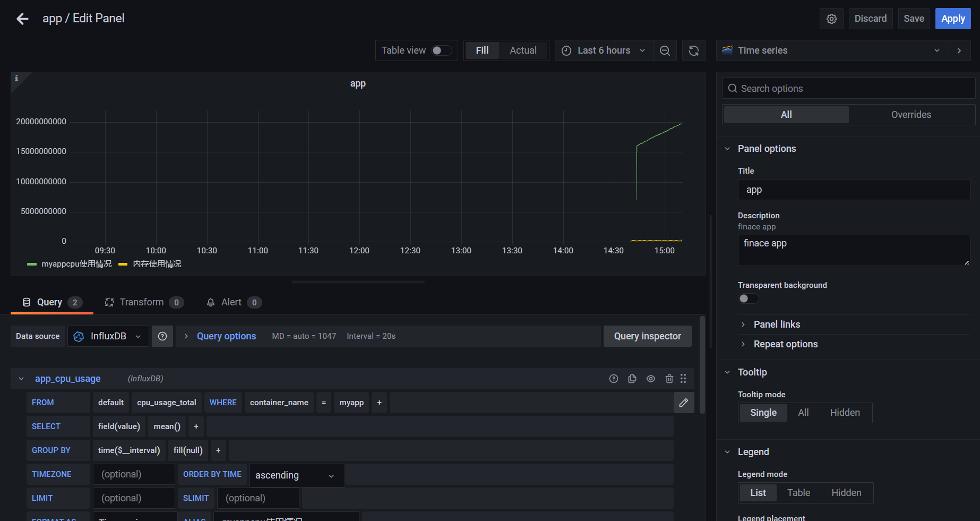Toggle text edit mode pencil icon
The height and width of the screenshot is (521, 980).
(684, 403)
